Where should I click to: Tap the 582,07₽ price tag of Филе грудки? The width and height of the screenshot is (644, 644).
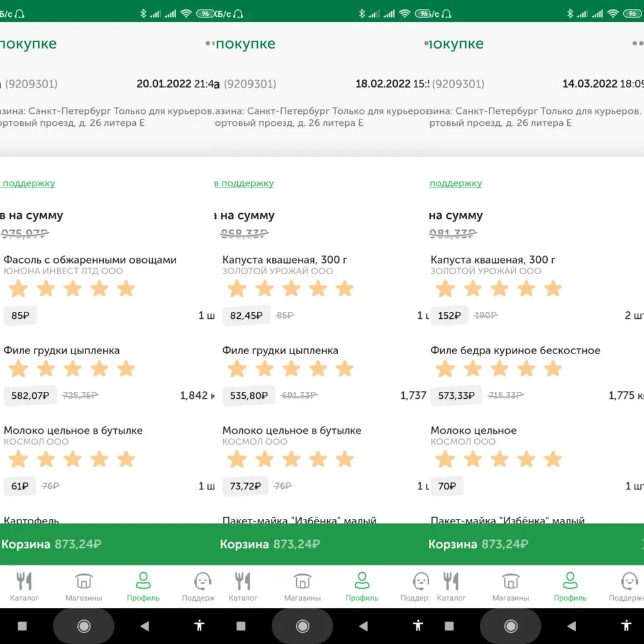coord(30,396)
